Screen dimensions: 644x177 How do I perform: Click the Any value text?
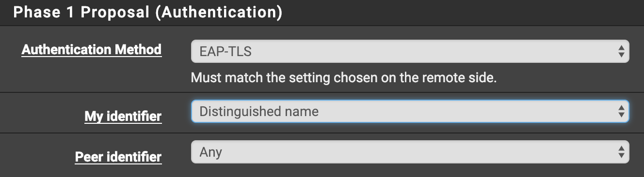(x=211, y=152)
